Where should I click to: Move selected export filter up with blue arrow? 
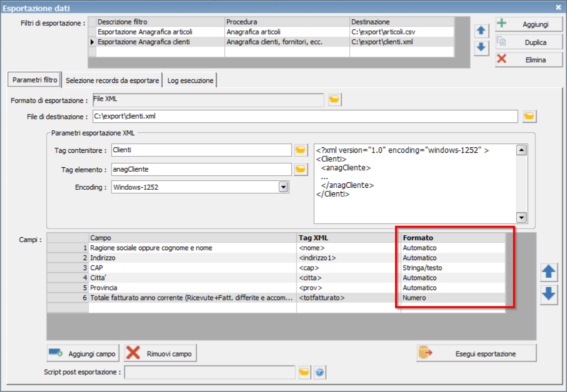(481, 30)
